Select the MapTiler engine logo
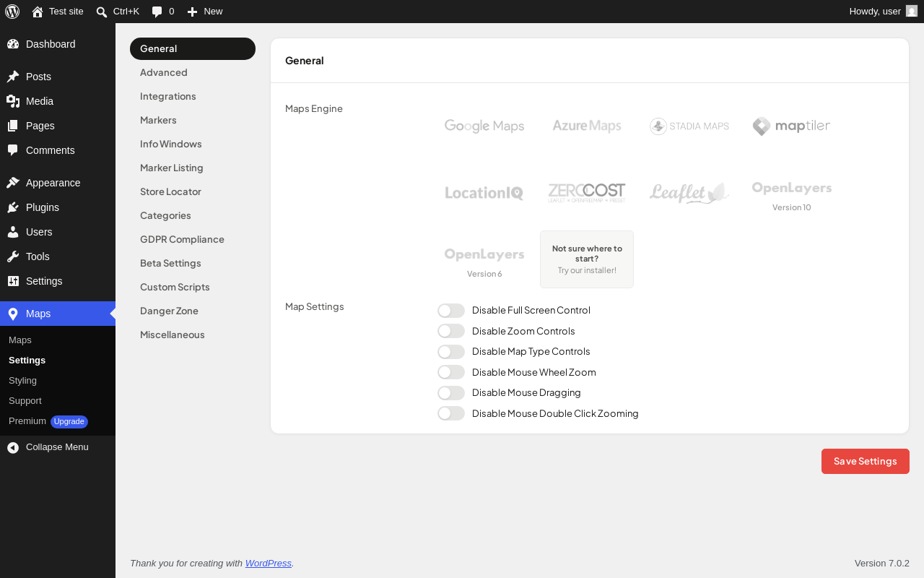Viewport: 924px width, 578px height. [x=792, y=126]
